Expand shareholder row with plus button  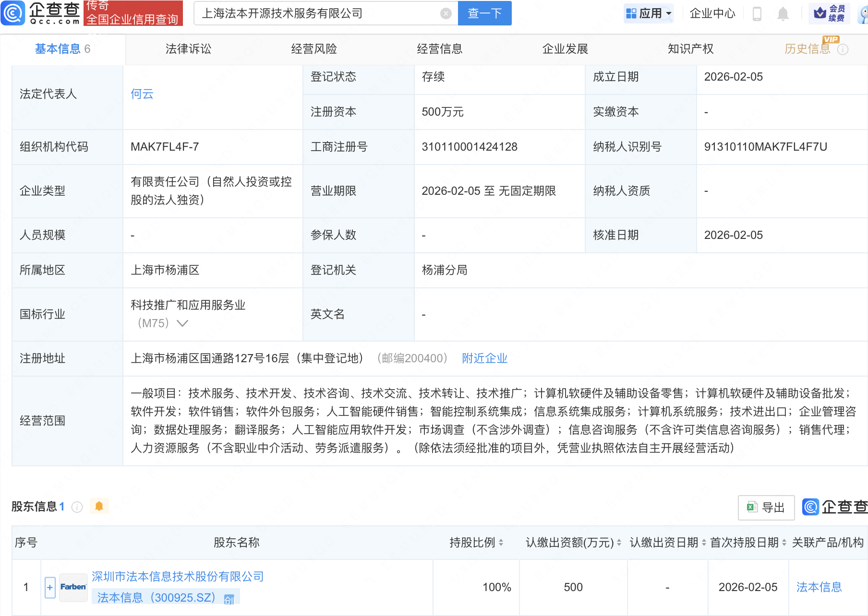(49, 587)
